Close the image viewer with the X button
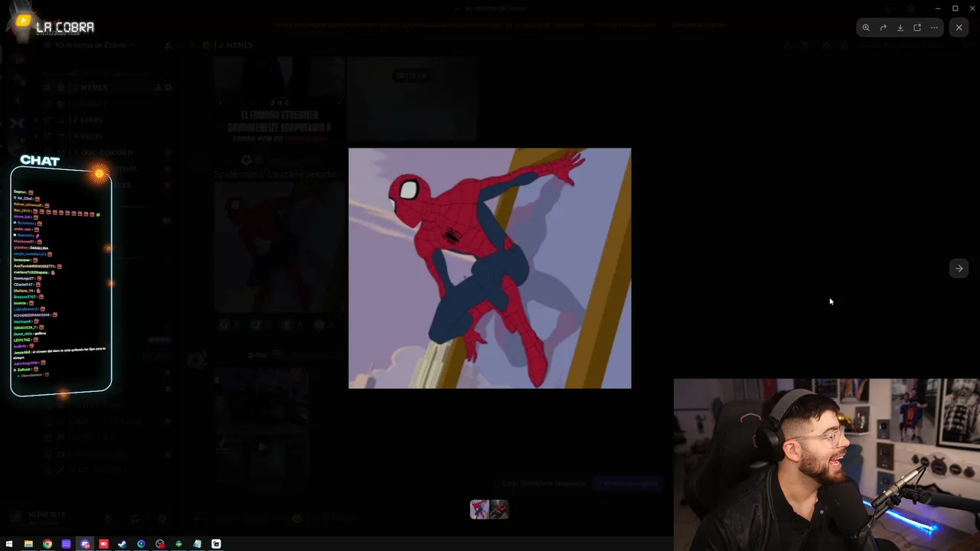Image resolution: width=980 pixels, height=551 pixels. click(x=959, y=28)
